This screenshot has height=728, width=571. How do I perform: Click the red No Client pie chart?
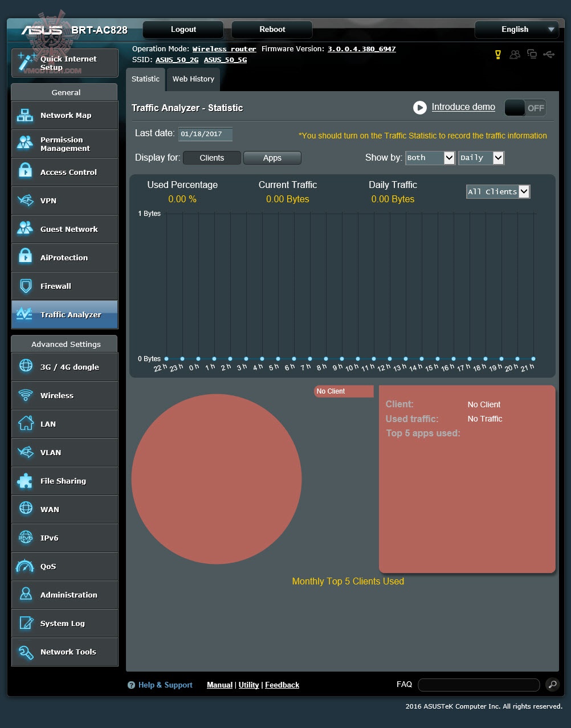[217, 479]
